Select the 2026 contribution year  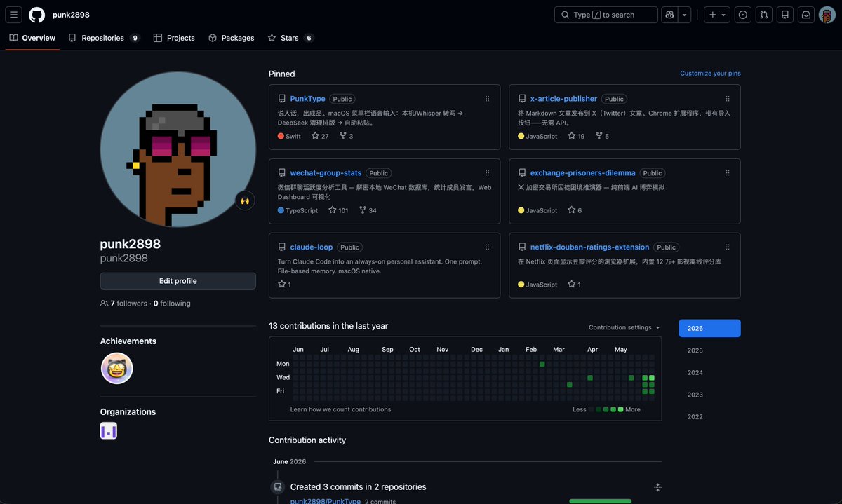pyautogui.click(x=709, y=329)
